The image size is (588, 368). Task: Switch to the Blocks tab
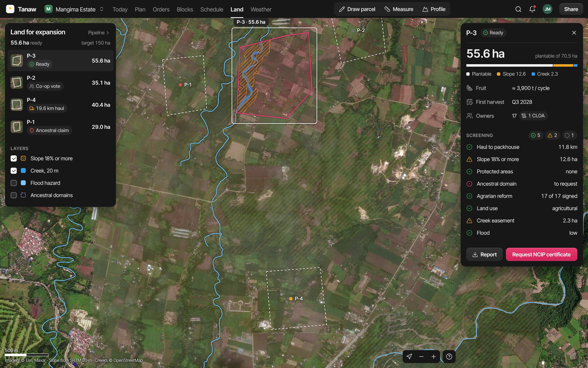tap(185, 9)
